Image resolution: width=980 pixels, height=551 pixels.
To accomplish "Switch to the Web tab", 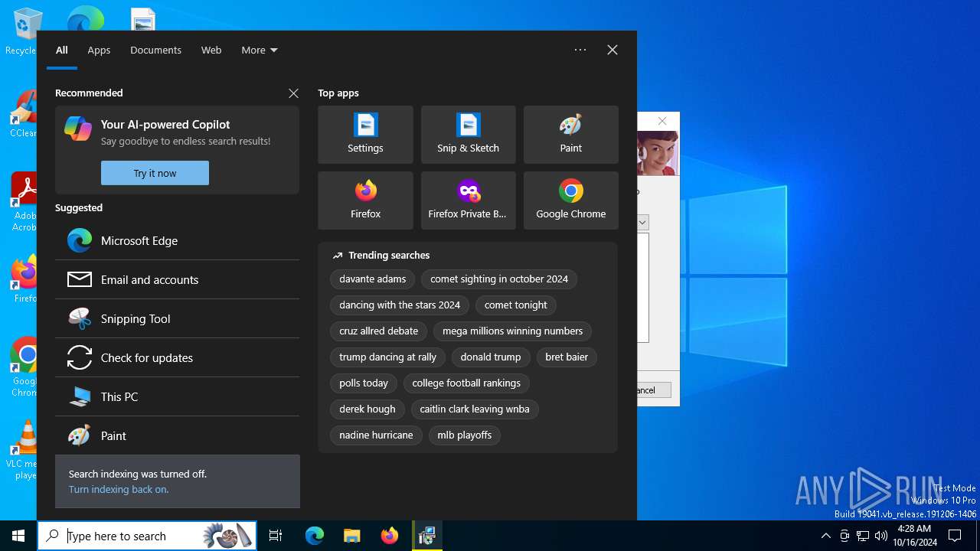I will (x=211, y=50).
